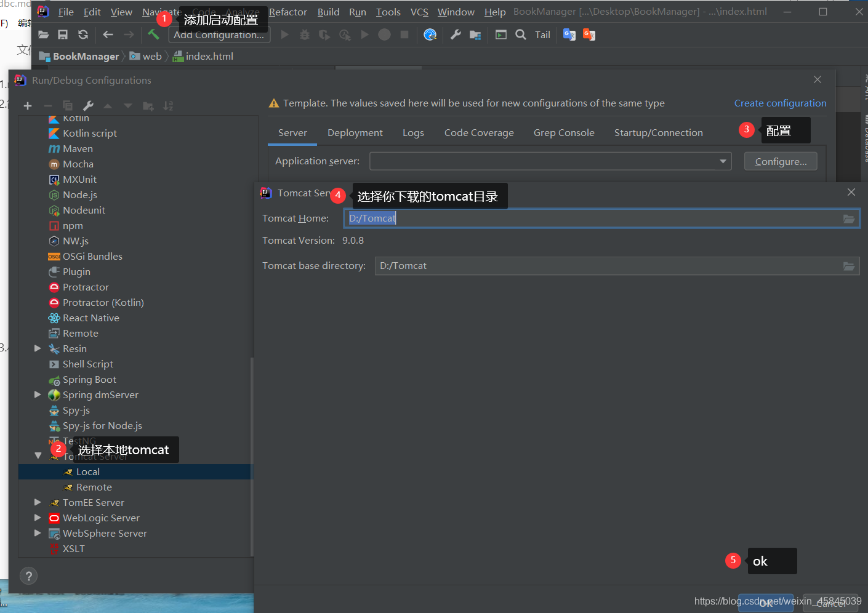The height and width of the screenshot is (613, 868).
Task: Click the Terminal window toolbar icon
Action: point(501,35)
